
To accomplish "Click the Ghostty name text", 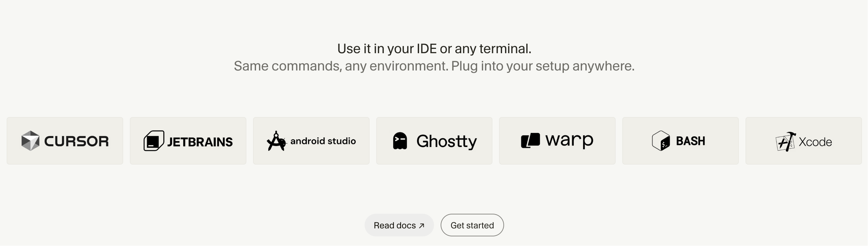I will [x=447, y=141].
